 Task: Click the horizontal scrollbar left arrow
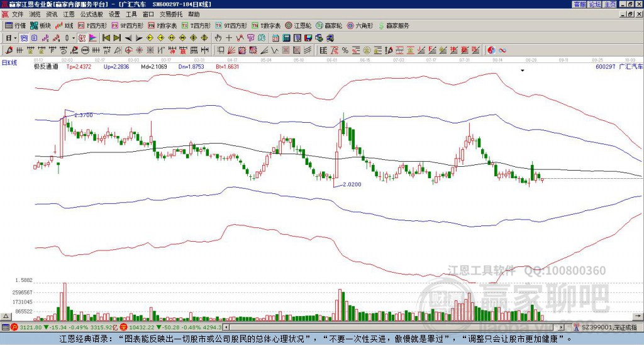pyautogui.click(x=226, y=327)
